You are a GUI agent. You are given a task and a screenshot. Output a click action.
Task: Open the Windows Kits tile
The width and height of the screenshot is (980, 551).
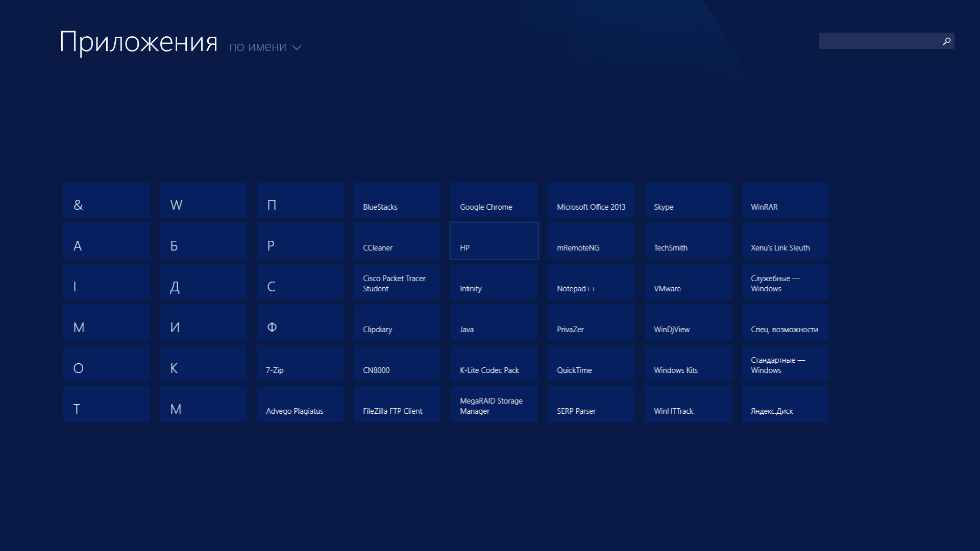(688, 363)
